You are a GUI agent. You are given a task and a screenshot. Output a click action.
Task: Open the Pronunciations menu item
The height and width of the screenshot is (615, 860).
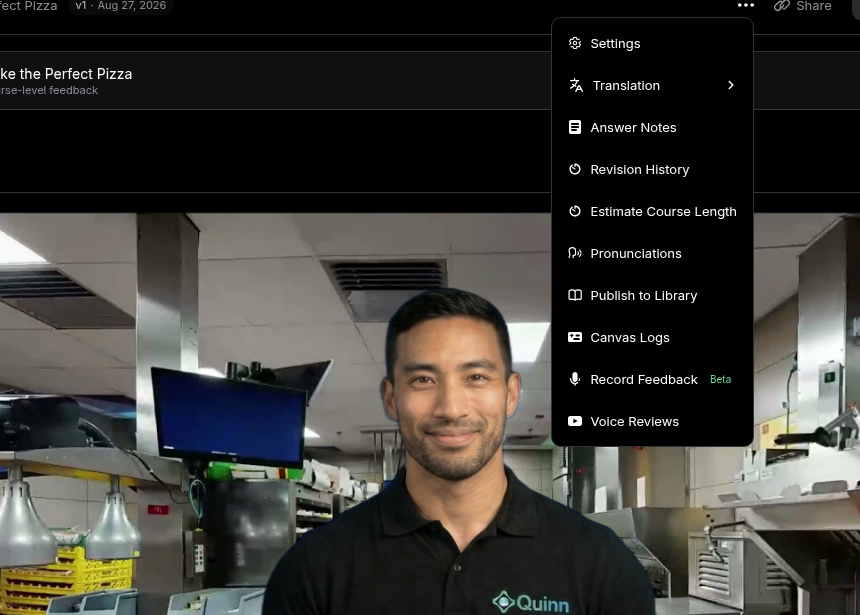(652, 253)
